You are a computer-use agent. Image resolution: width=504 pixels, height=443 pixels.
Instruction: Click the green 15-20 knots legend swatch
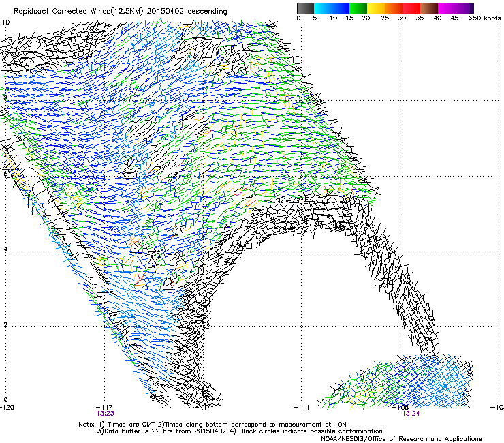[358, 8]
